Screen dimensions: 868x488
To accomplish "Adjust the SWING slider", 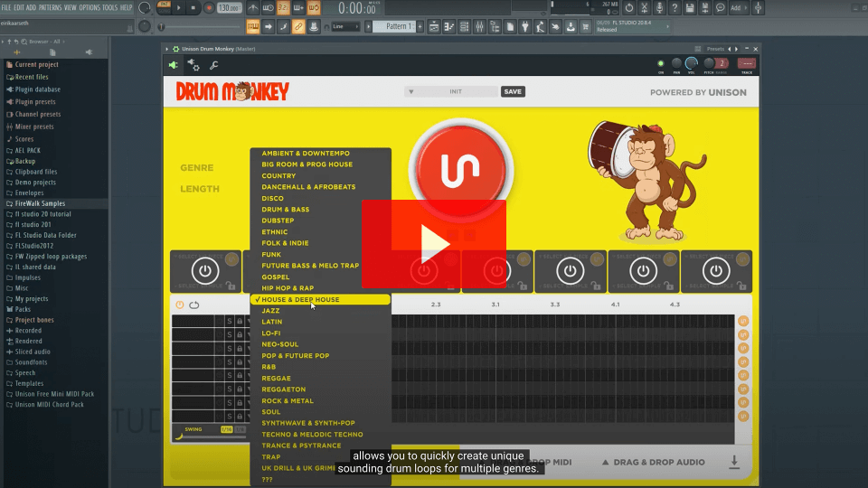I will pos(211,436).
